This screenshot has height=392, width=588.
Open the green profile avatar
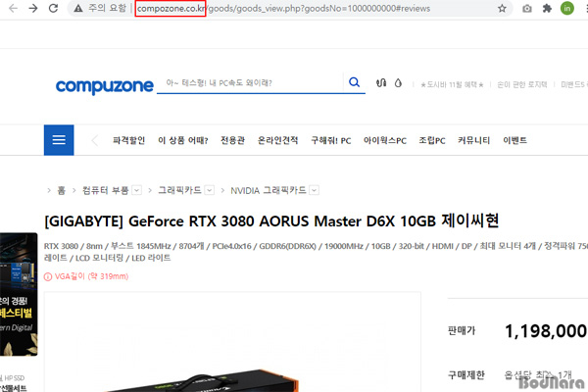coord(567,8)
